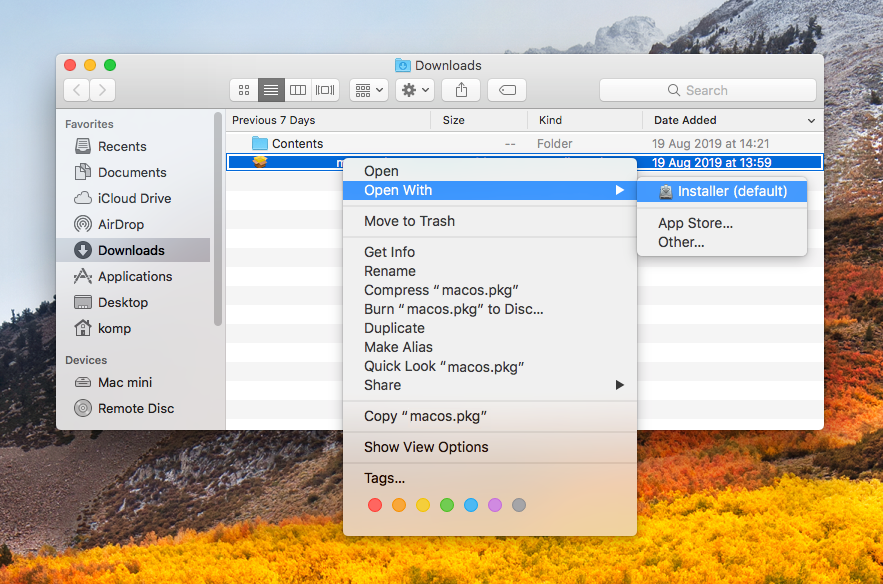Open iCloud Drive in sidebar
The width and height of the screenshot is (883, 584).
pos(134,198)
